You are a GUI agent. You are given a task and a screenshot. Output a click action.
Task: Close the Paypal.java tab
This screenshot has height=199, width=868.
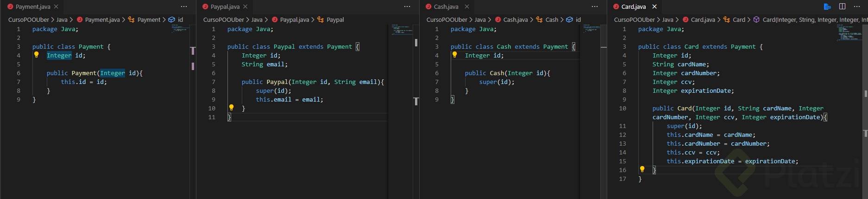point(245,6)
